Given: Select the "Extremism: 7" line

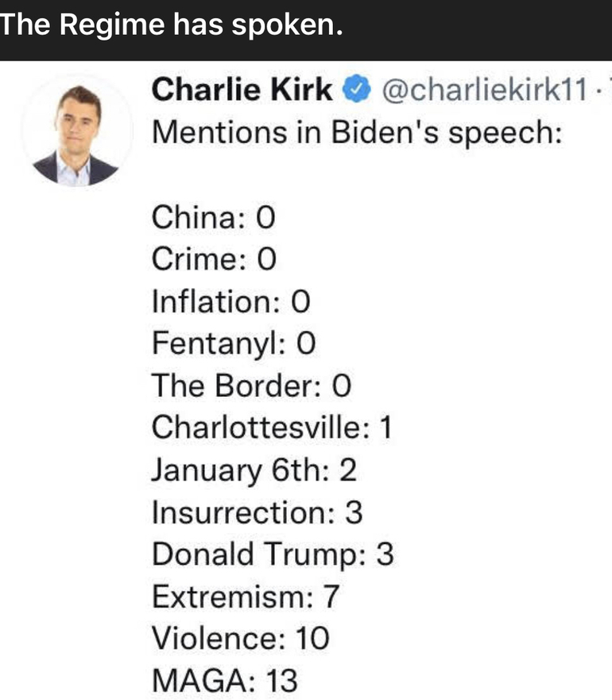Looking at the screenshot, I should (x=245, y=597).
